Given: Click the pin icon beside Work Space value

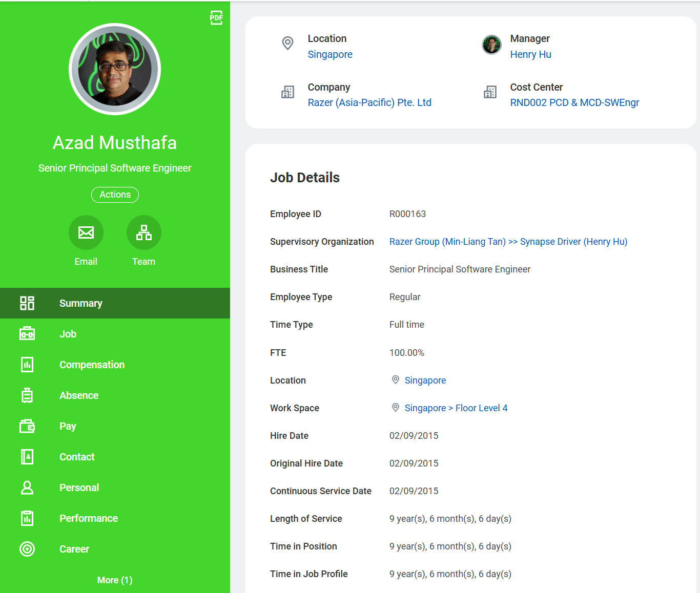Looking at the screenshot, I should 396,408.
